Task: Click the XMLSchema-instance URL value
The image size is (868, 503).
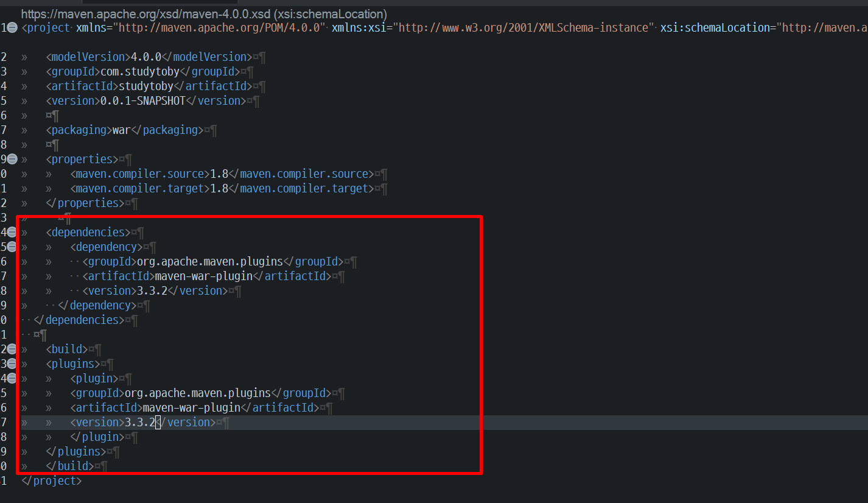Action: point(523,27)
